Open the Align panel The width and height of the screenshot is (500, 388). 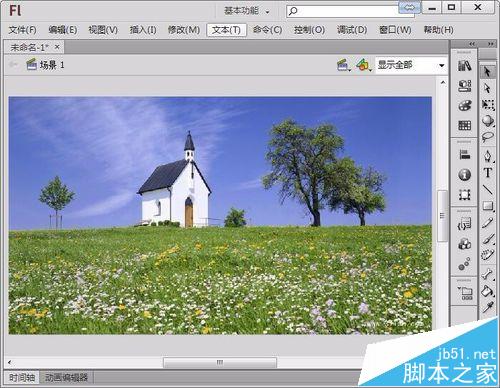(464, 155)
